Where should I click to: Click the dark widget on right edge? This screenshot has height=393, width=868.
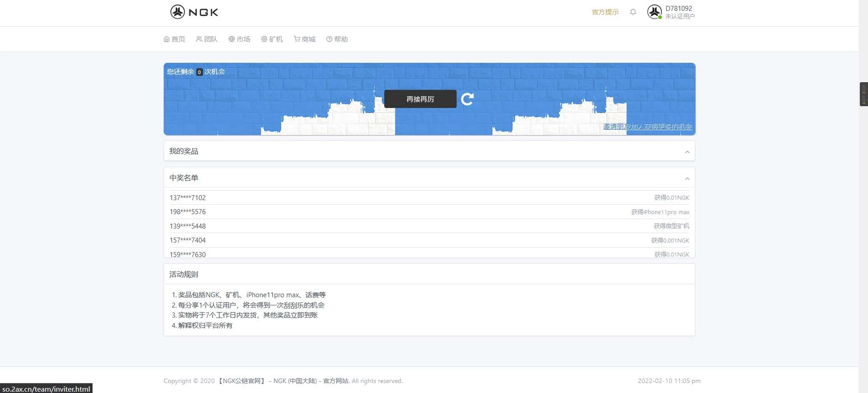tap(863, 94)
